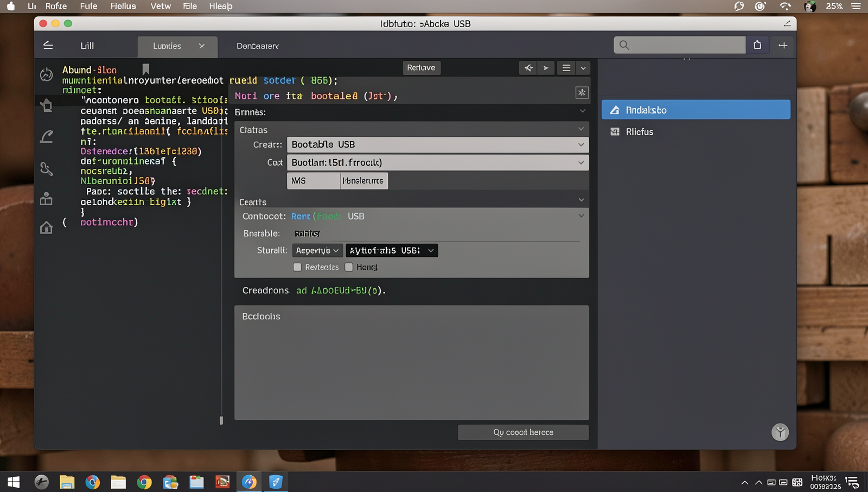Viewport: 868px width, 492px height.
Task: Click the bookmark icon near Abund
Action: (146, 69)
